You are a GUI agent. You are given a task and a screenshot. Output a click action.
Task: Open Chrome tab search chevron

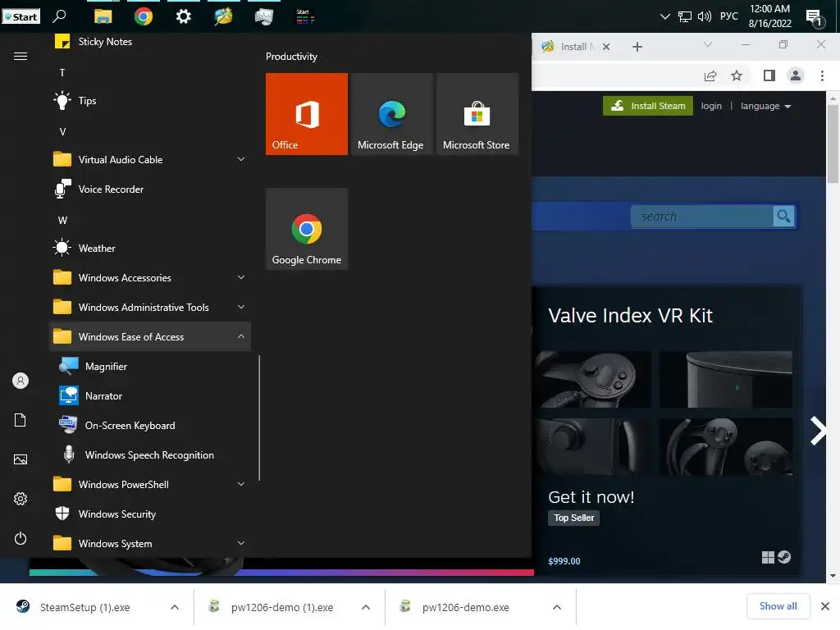click(x=708, y=44)
